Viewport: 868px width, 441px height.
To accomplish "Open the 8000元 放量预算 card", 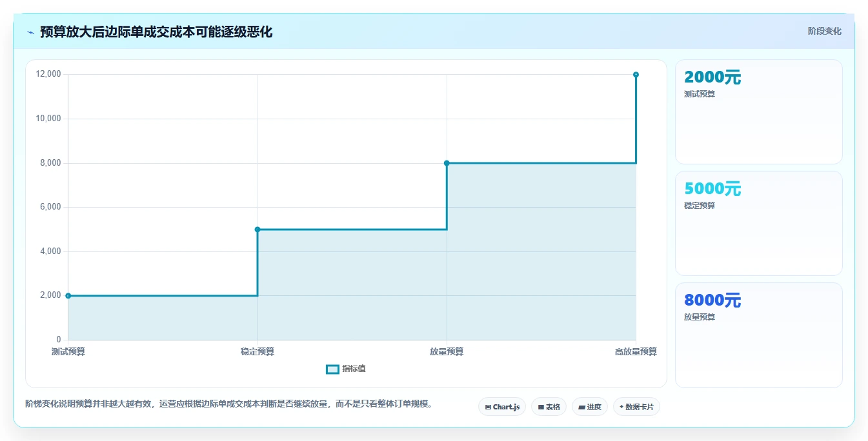I will coord(759,335).
